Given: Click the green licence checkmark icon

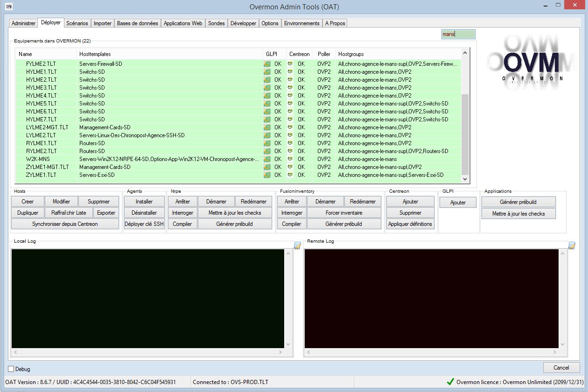Looking at the screenshot, I should [x=450, y=382].
